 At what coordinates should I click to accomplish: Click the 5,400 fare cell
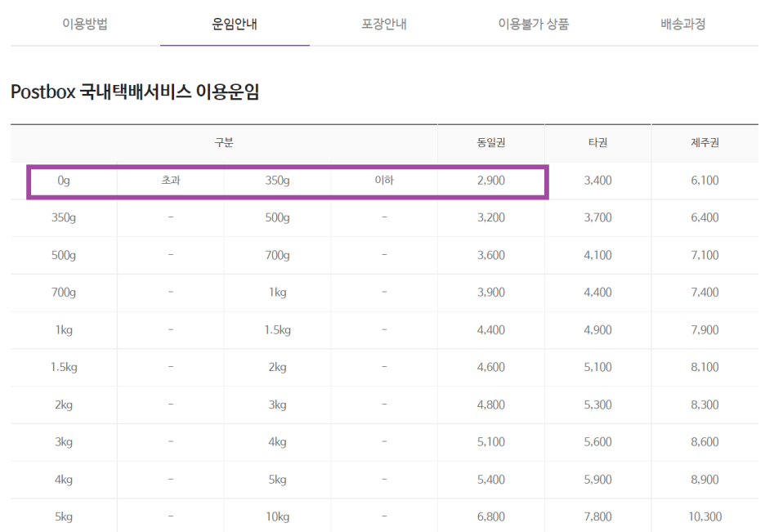click(491, 480)
